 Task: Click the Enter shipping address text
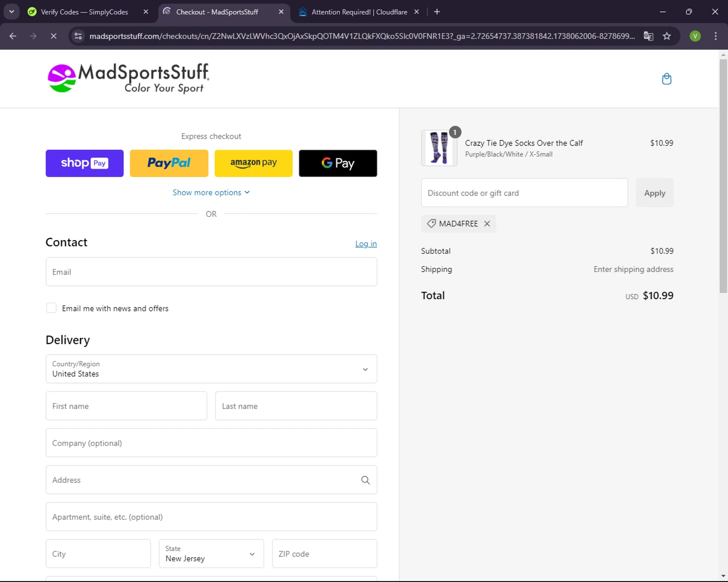point(633,269)
